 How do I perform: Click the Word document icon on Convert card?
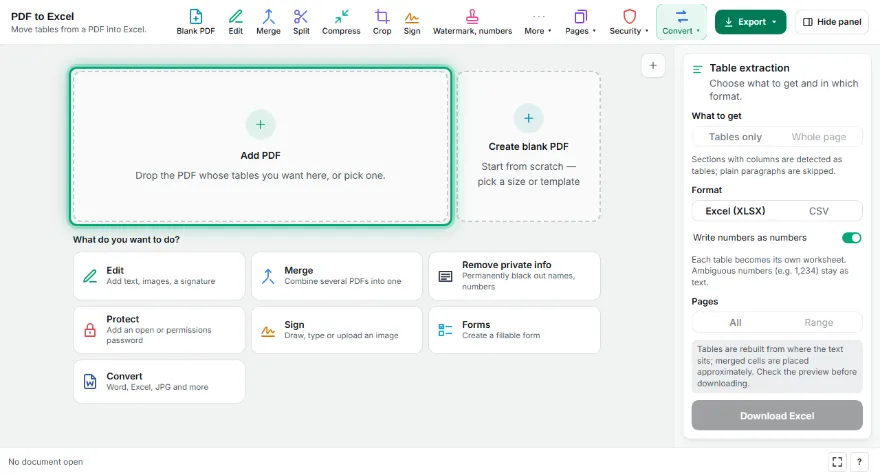pos(90,381)
